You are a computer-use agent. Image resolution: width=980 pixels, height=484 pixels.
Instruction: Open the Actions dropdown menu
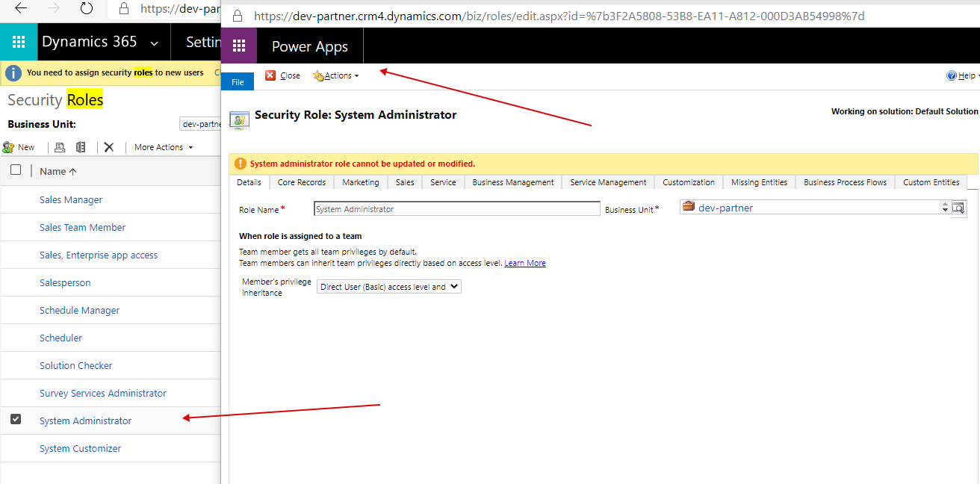coord(336,75)
